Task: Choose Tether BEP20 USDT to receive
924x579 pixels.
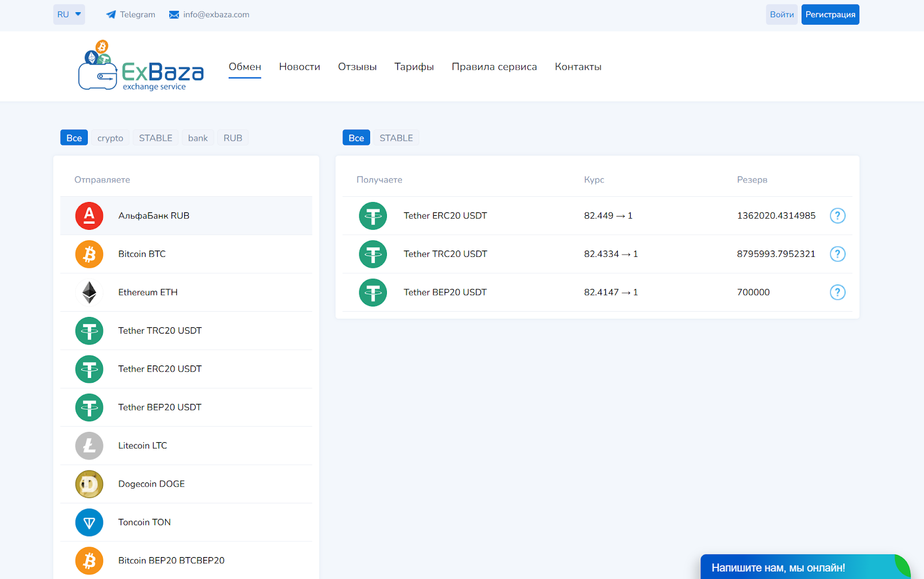Action: (x=597, y=293)
